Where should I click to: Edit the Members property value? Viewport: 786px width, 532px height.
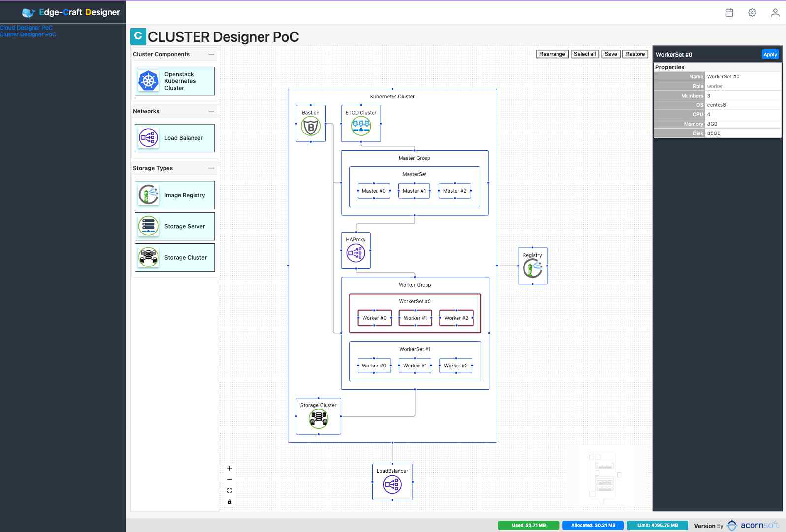pyautogui.click(x=743, y=96)
